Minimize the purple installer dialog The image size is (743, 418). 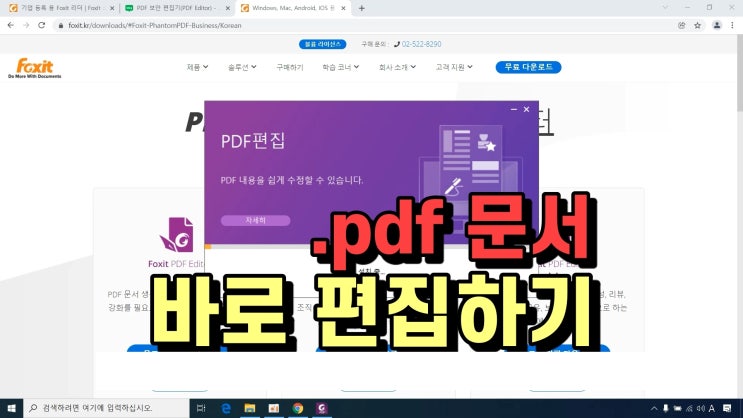pyautogui.click(x=514, y=109)
